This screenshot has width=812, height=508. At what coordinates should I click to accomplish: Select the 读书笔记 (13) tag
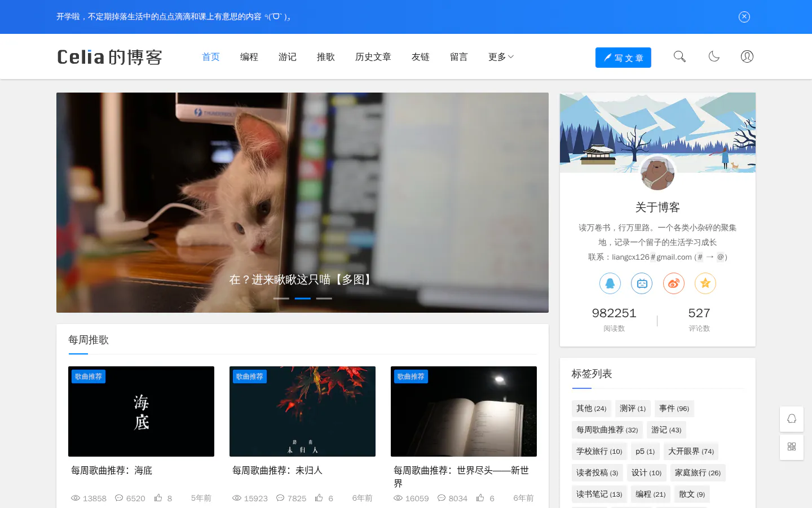point(599,494)
